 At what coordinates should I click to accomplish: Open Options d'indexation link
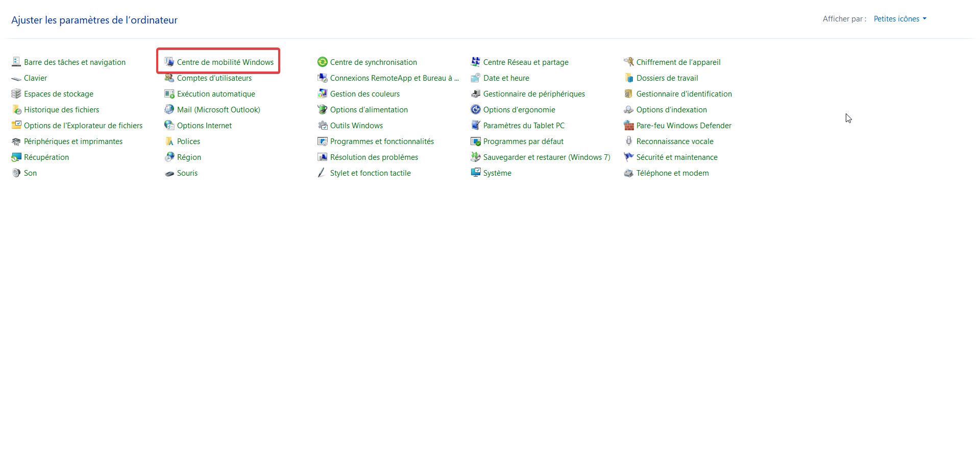click(672, 110)
